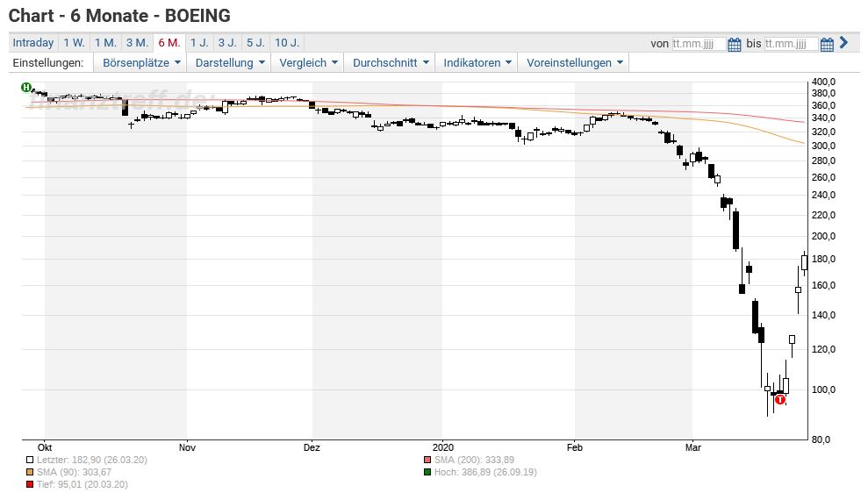Open the 'von' date calendar picker icon
868x500 pixels.
click(734, 44)
